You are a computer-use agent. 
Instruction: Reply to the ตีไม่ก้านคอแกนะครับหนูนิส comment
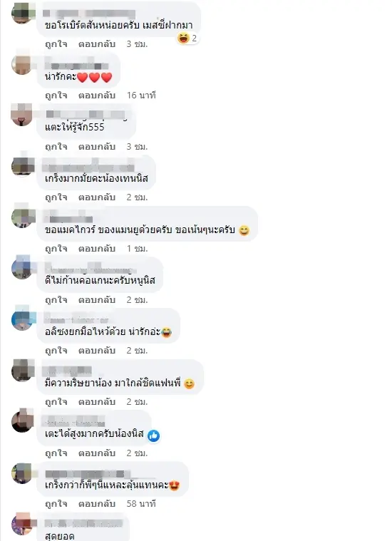(x=97, y=300)
